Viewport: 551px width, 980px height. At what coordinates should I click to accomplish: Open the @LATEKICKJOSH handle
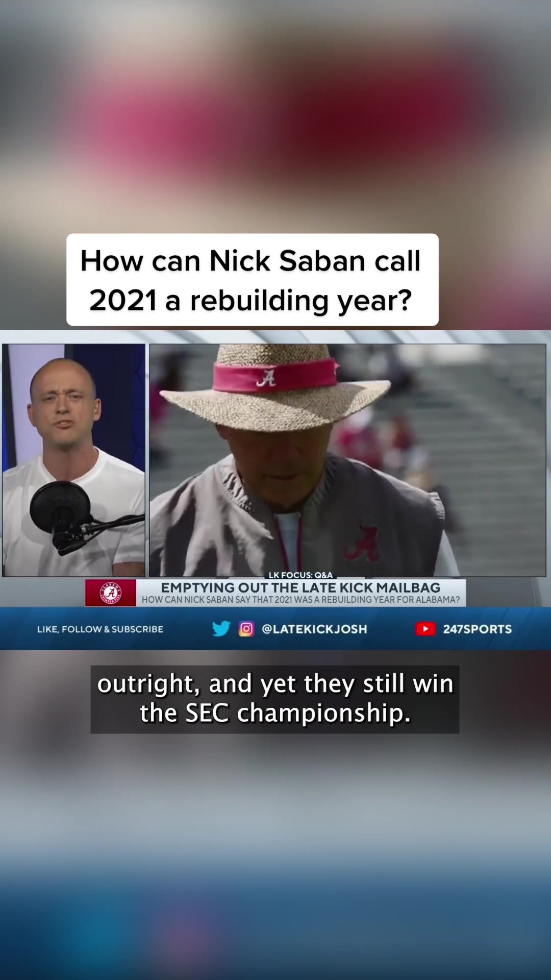pos(314,629)
